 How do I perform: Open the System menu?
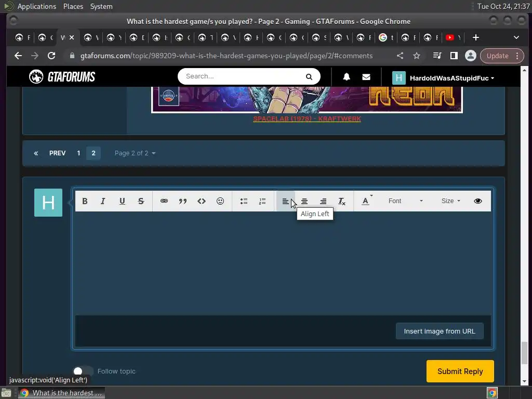pos(101,6)
